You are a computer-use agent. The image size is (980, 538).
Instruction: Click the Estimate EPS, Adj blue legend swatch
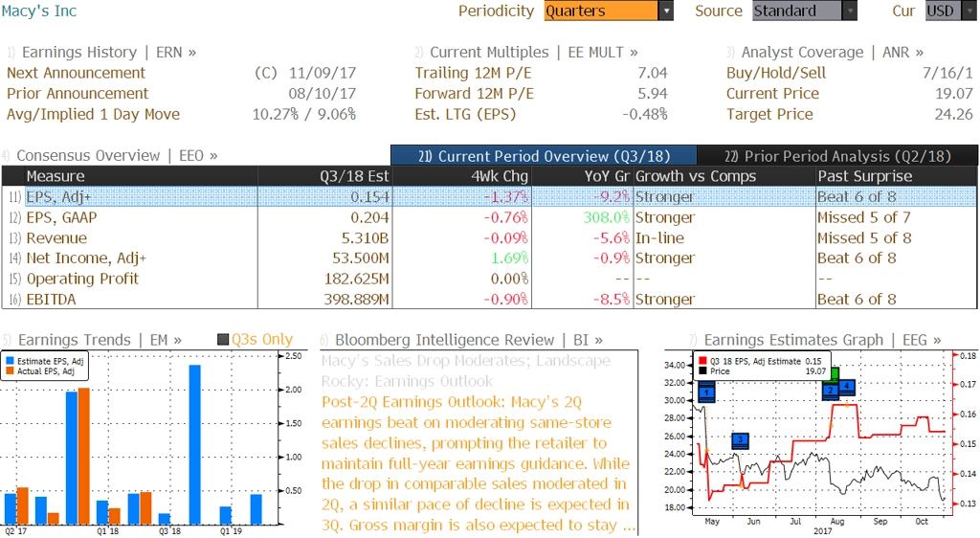pos(10,361)
